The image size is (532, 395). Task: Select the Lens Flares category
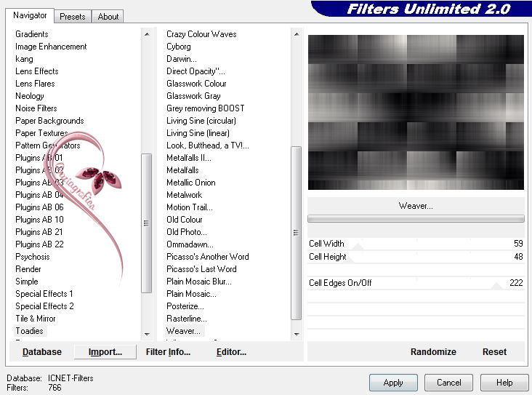35,84
